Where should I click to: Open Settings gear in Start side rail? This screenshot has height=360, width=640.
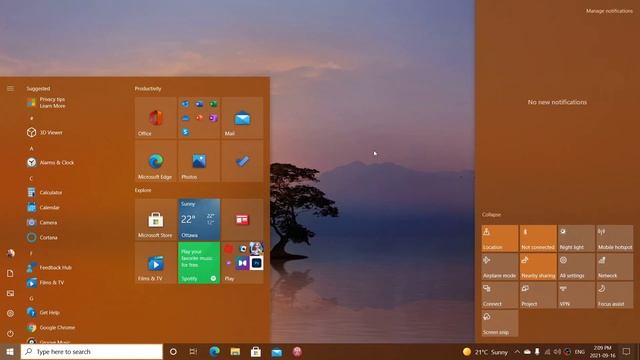(x=11, y=313)
